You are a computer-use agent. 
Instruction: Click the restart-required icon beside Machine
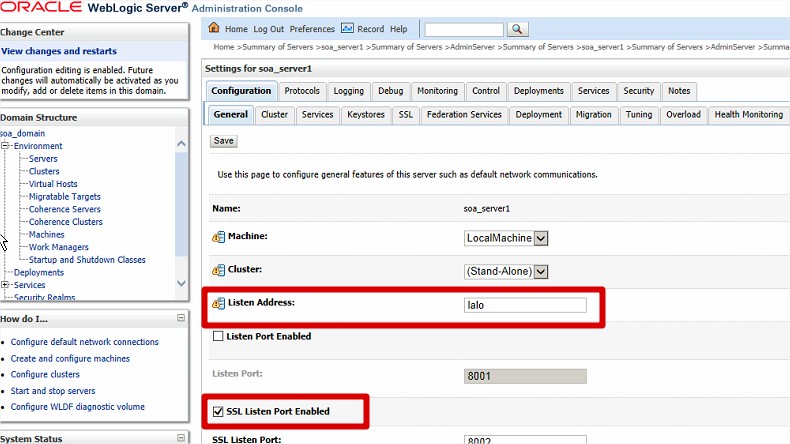coord(219,237)
